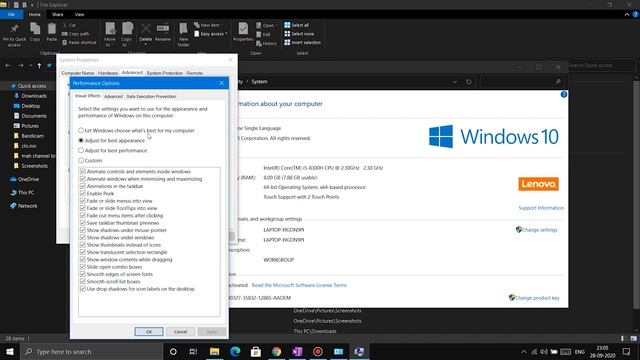Refresh the System window address bar

[469, 82]
